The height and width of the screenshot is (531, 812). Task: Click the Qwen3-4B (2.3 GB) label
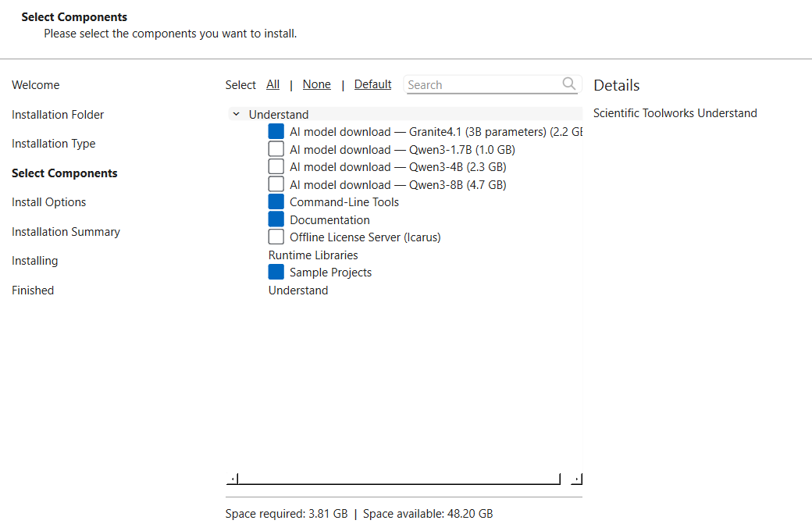click(398, 167)
